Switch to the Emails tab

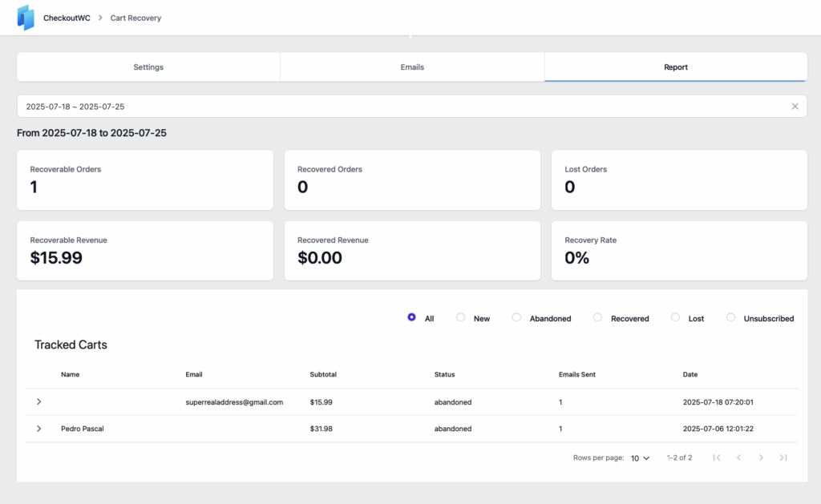coord(412,67)
